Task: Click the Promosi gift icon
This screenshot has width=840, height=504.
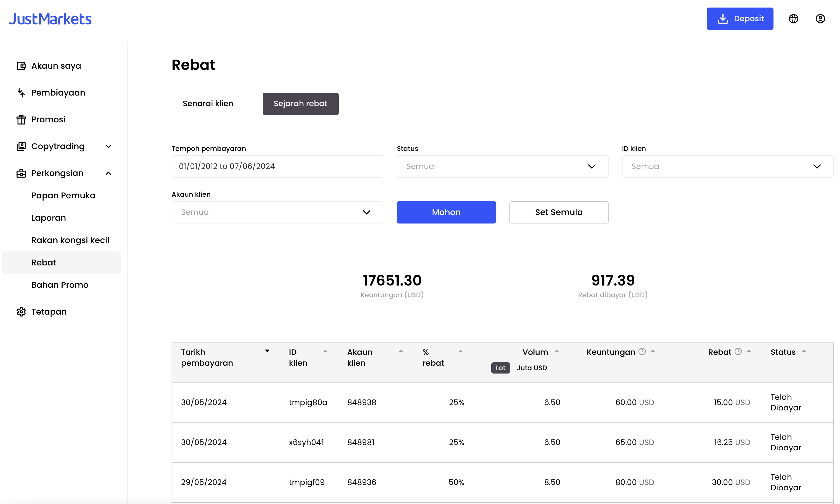Action: click(x=21, y=120)
